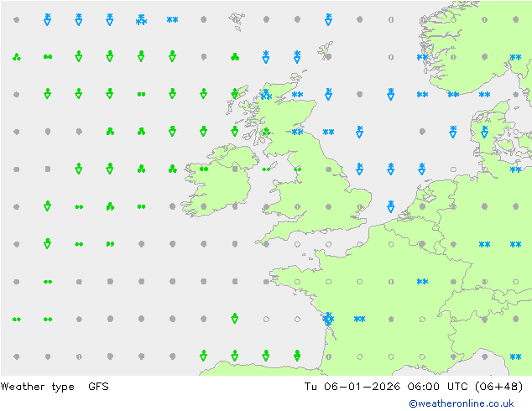The image size is (532, 411).
Task: Click the grey cloud dot over Shetland Islands
Action: 328,57
